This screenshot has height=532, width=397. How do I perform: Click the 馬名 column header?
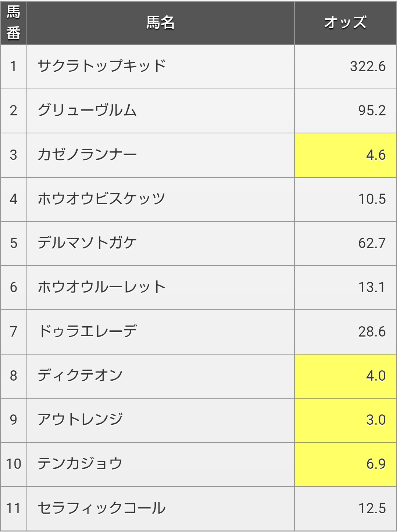160,23
